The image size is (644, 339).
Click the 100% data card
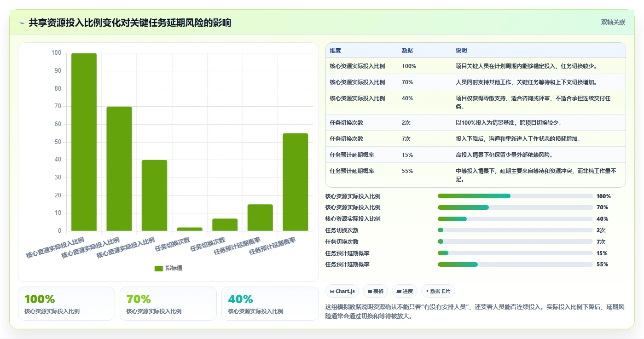point(66,304)
